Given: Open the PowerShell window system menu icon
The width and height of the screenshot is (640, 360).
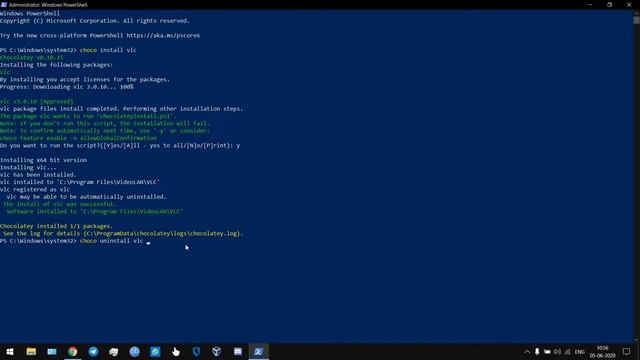Looking at the screenshot, I should click(x=4, y=4).
